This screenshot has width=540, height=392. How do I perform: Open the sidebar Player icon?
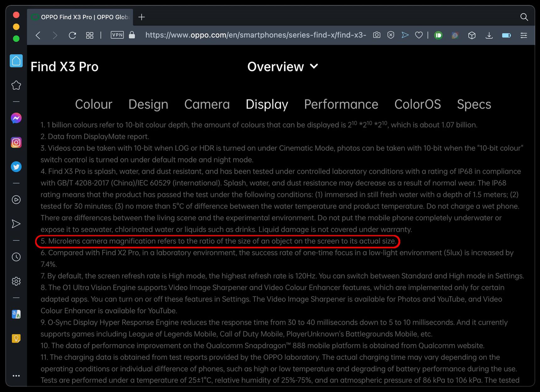point(16,200)
